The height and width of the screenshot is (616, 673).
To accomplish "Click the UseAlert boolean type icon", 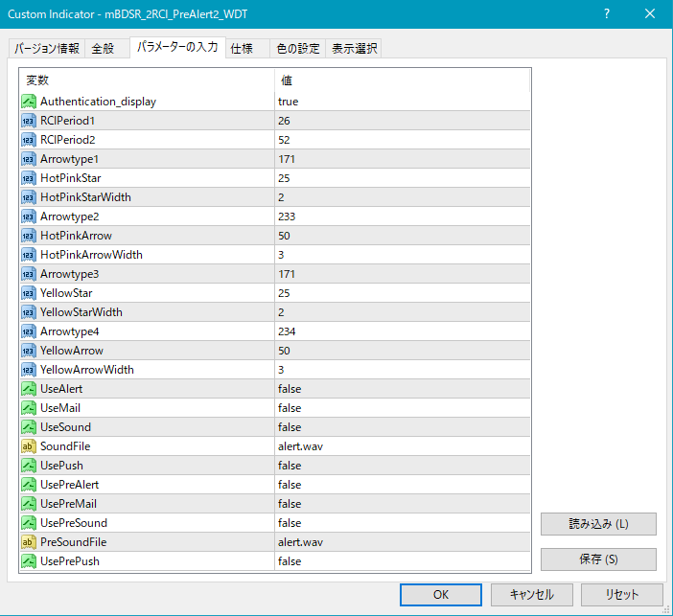I will (x=29, y=389).
